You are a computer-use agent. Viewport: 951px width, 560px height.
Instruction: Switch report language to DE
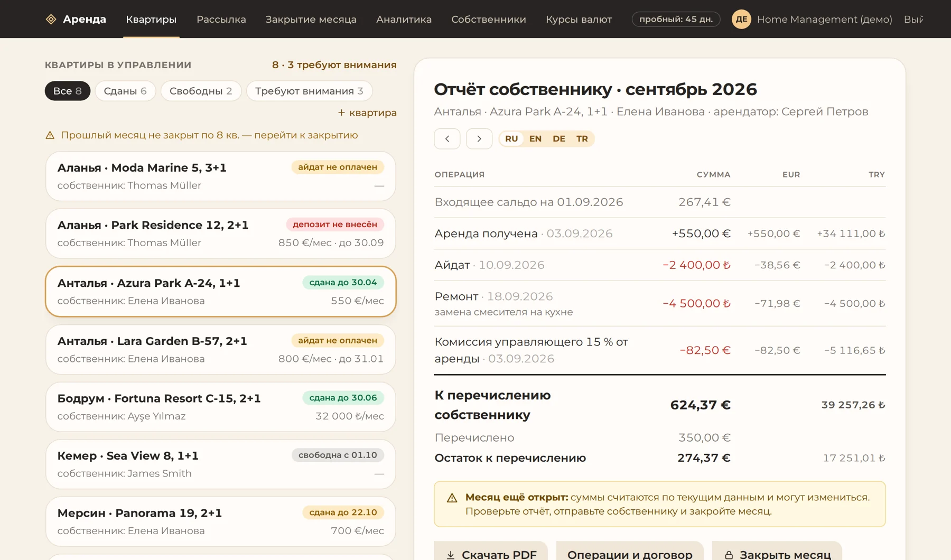pos(559,139)
